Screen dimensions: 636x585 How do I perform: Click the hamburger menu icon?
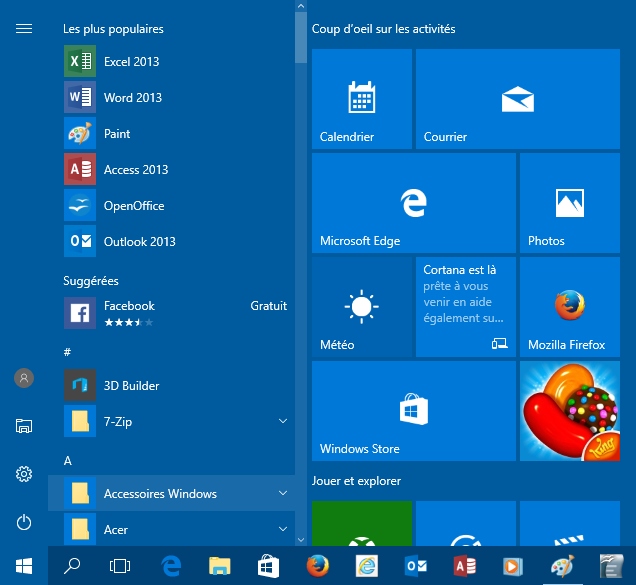[x=24, y=28]
